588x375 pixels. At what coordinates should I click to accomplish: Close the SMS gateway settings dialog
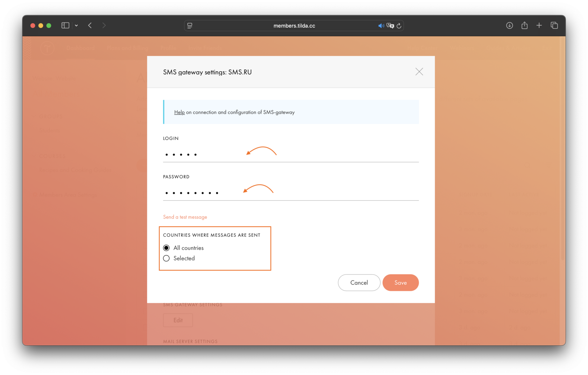coord(419,72)
